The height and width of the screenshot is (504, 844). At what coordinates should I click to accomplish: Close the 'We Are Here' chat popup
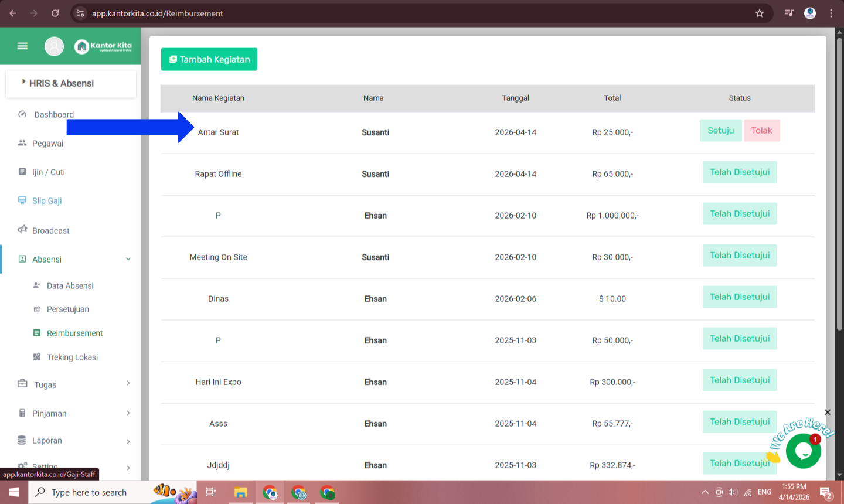pyautogui.click(x=828, y=413)
